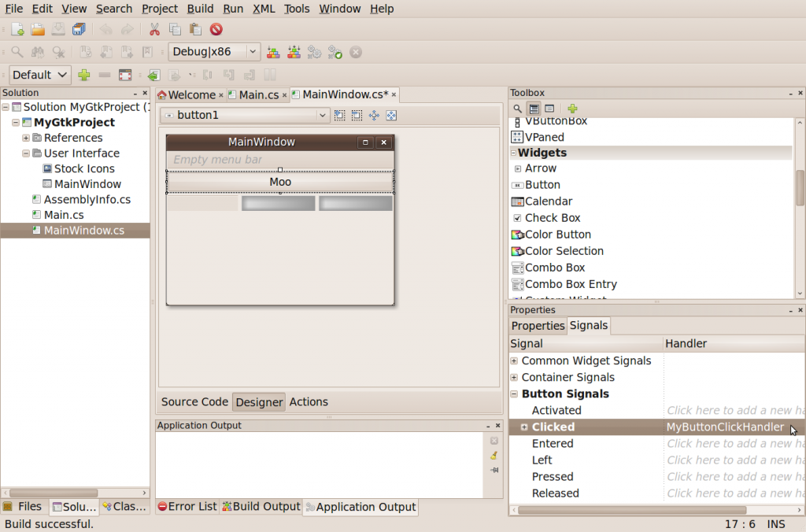Expand Container Signals group
The width and height of the screenshot is (806, 532).
click(514, 377)
